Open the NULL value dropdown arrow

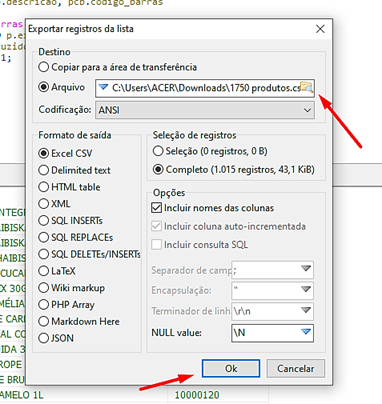(306, 332)
